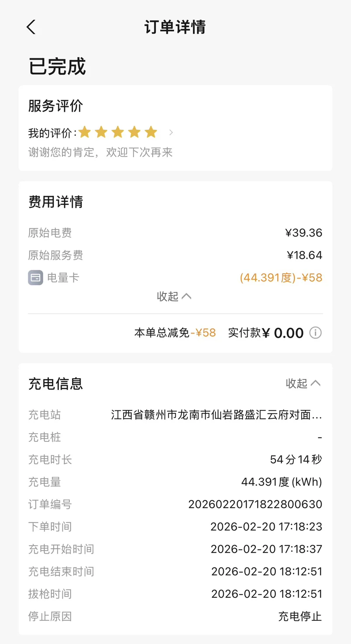Click the second rating star
This screenshot has width=351, height=644.
tap(101, 132)
